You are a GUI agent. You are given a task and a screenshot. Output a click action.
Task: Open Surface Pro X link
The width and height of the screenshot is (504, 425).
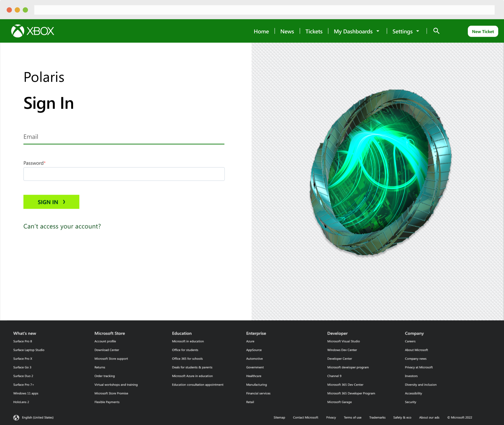pyautogui.click(x=23, y=359)
